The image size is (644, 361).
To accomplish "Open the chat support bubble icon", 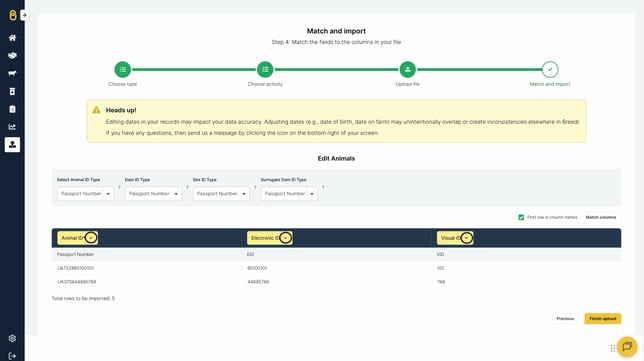I will point(627,347).
